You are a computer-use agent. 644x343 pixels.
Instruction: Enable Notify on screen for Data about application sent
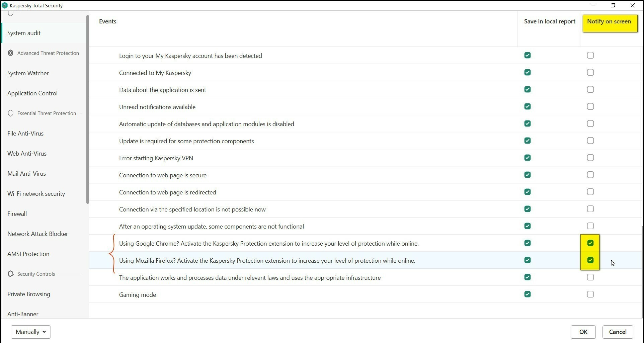590,89
